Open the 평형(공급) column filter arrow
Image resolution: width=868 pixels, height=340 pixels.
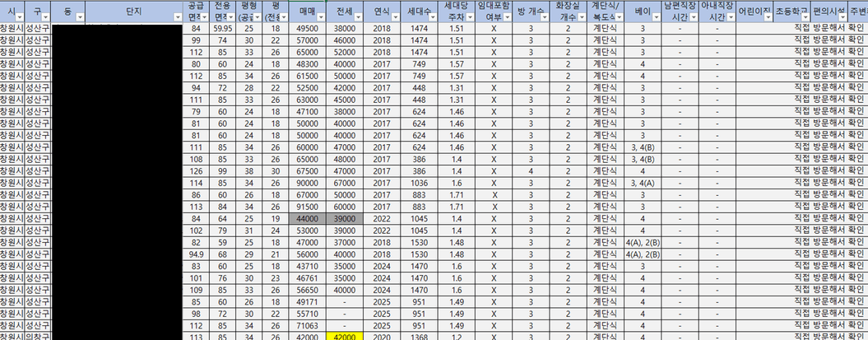(258, 18)
